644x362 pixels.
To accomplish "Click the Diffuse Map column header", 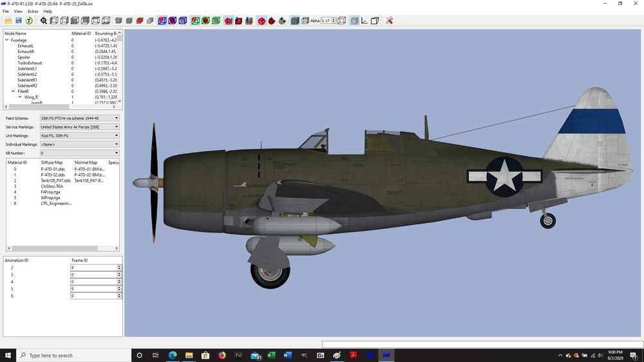I will pos(52,162).
